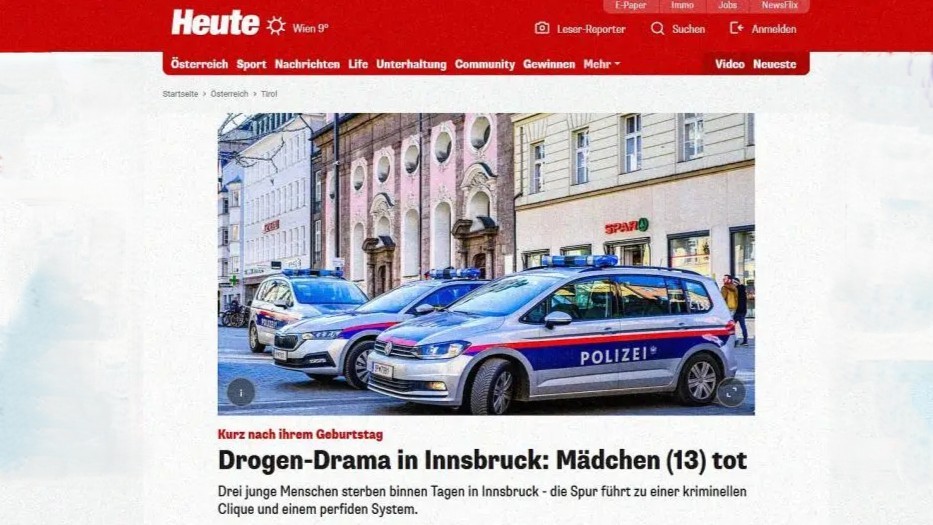Screen dimensions: 933x525
Task: Open the NewsFlix link
Action: [779, 5]
